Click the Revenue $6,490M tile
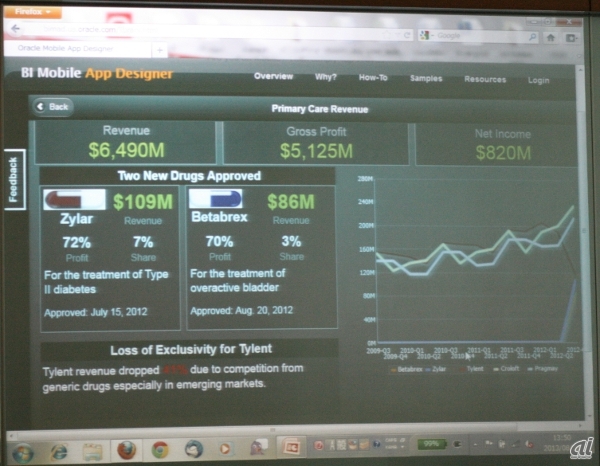 pos(126,142)
